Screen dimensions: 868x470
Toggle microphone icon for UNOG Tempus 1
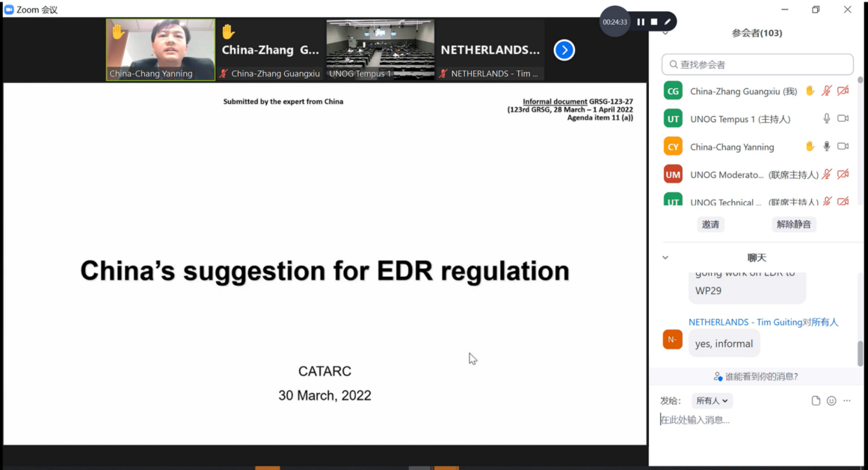point(827,118)
